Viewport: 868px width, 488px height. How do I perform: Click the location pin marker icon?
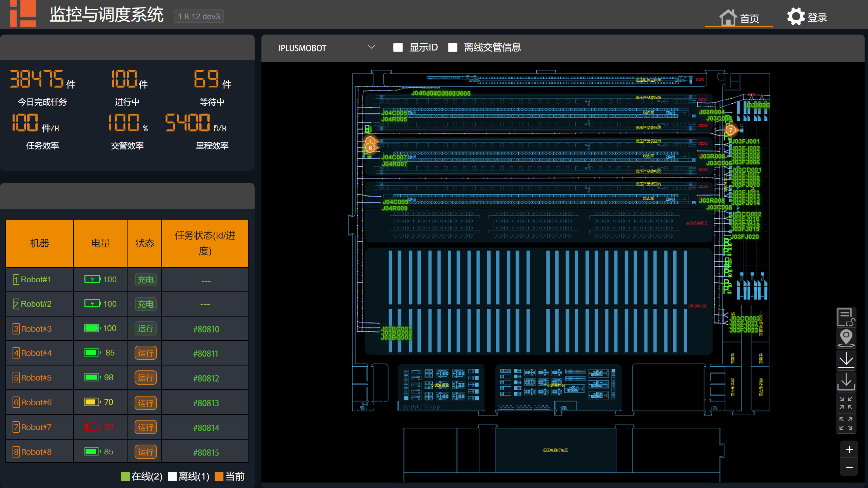point(846,338)
